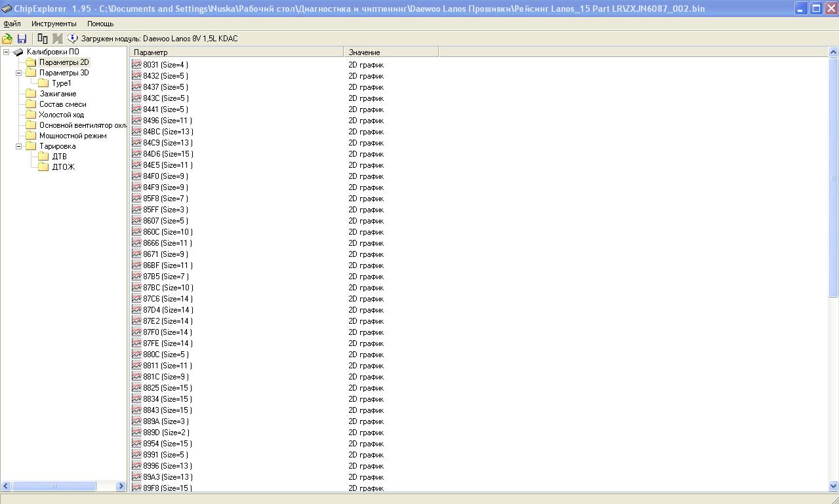839x504 pixels.
Task: Collapse the Параметры 3D tree branch
Action: (x=19, y=73)
